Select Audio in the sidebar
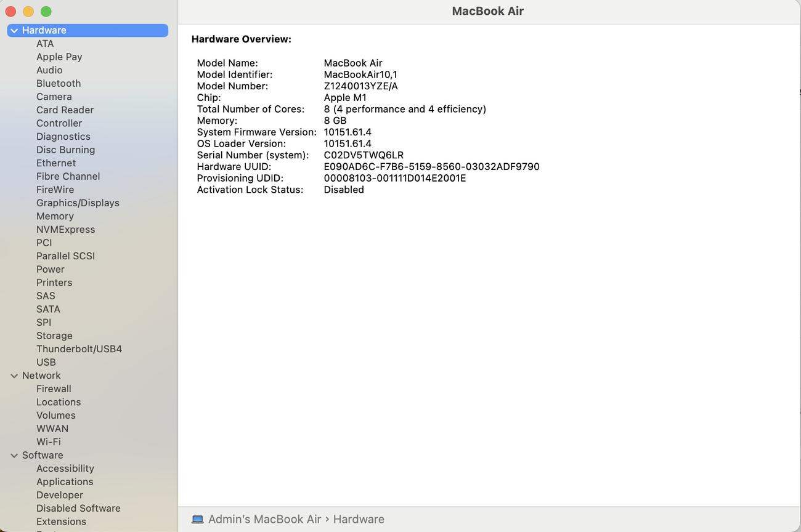The image size is (801, 532). tap(49, 70)
